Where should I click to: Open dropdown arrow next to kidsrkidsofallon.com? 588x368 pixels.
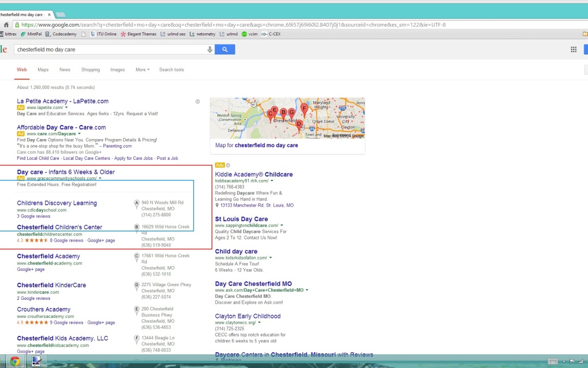[x=271, y=258]
